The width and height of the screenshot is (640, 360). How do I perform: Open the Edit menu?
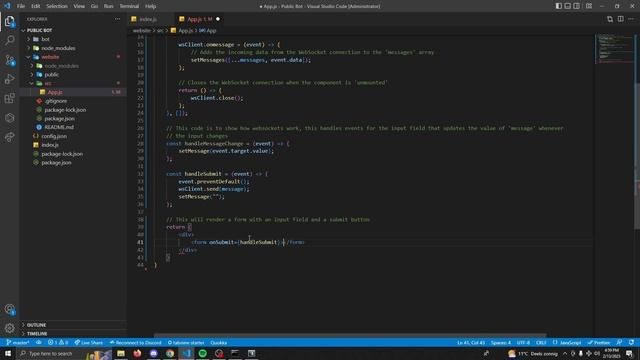[x=36, y=6]
